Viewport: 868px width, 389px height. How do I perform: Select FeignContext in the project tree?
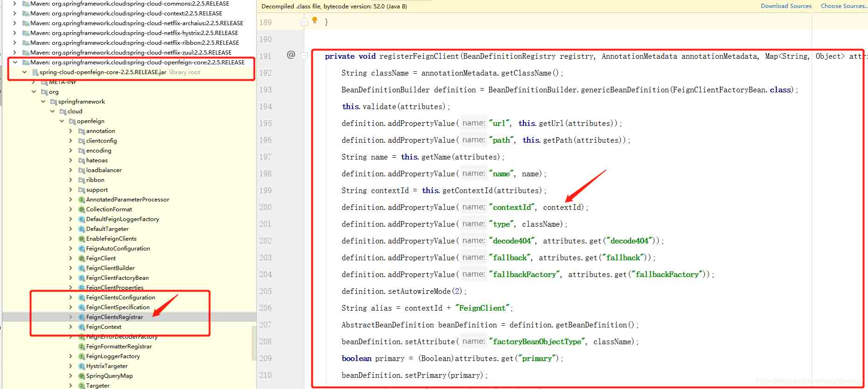point(103,327)
